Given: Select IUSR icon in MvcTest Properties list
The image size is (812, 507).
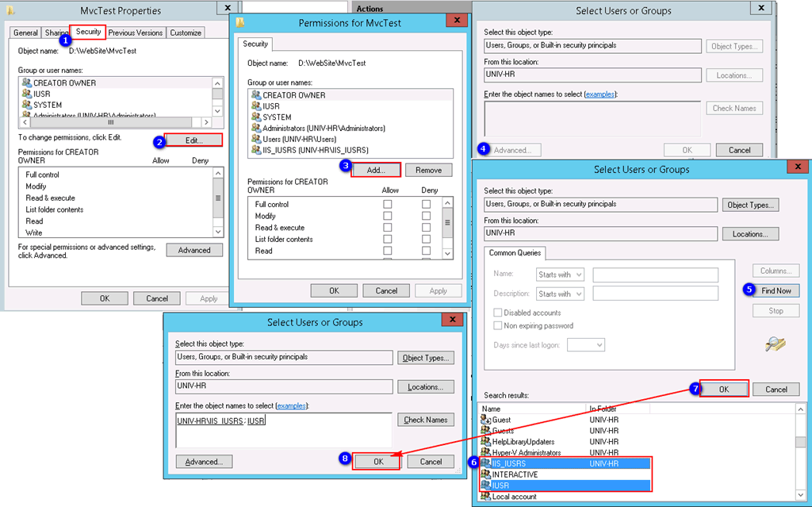Looking at the screenshot, I should click(x=26, y=94).
